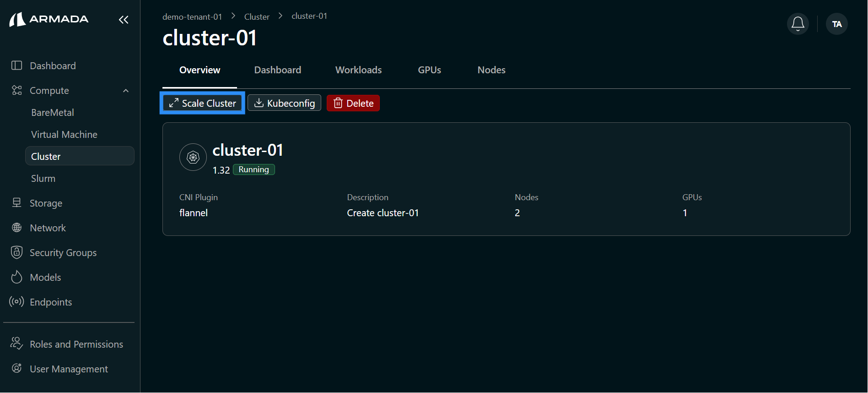Download Kubeconfig file button
The image size is (868, 393).
(284, 103)
